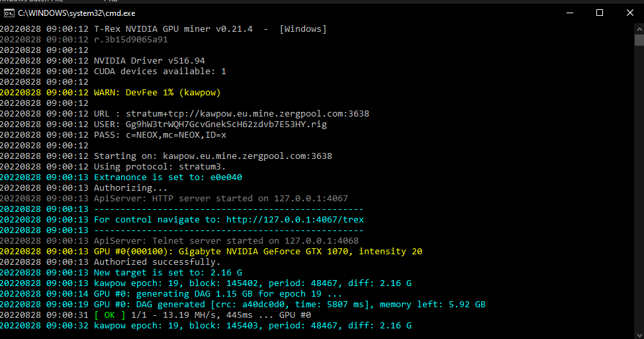Click the cmd.exe system menu icon
The image size is (644, 339).
tap(9, 13)
